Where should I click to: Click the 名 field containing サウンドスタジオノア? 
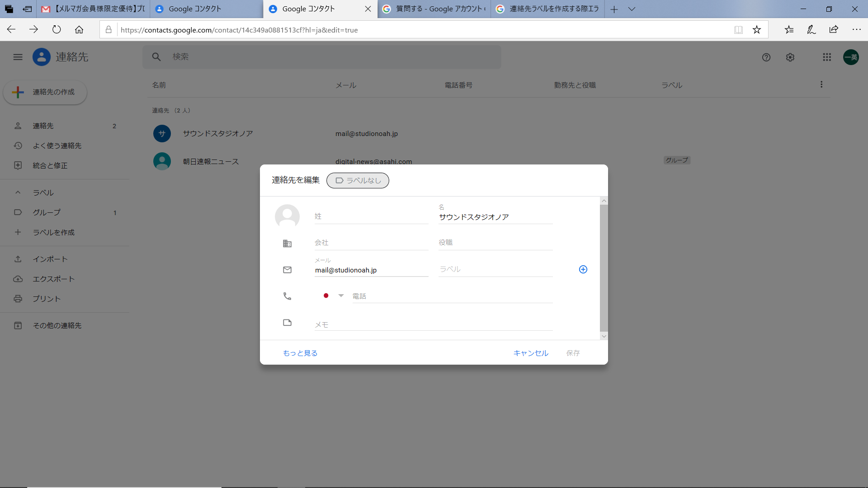(495, 217)
